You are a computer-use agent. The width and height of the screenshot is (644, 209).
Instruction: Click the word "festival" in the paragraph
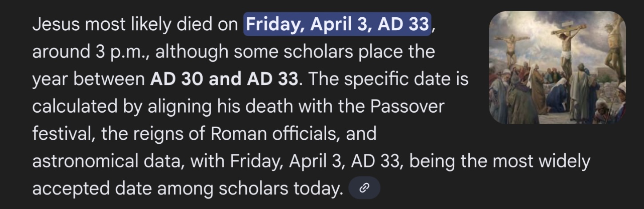61,134
